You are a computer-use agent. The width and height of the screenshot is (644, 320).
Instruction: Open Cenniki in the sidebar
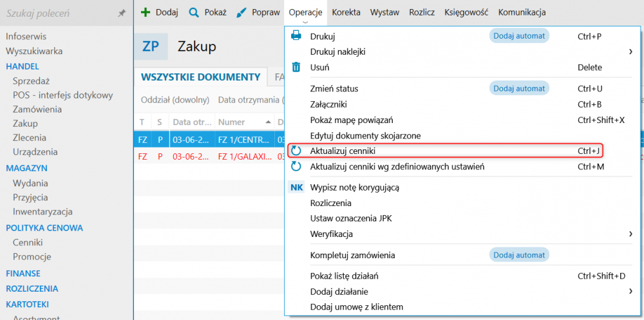click(x=28, y=242)
